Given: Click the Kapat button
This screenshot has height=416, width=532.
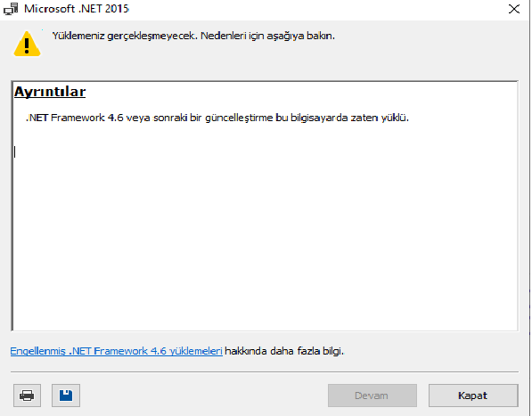Looking at the screenshot, I should point(473,396).
